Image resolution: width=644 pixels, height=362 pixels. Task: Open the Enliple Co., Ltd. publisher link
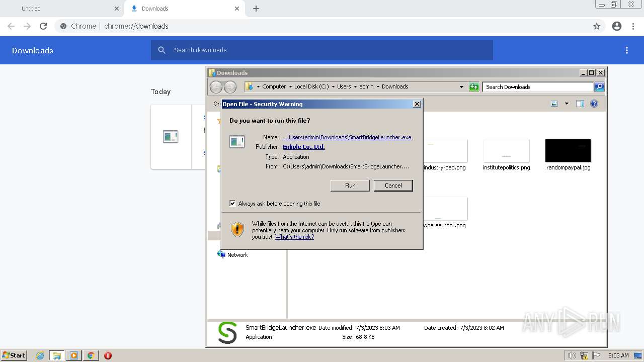click(304, 147)
